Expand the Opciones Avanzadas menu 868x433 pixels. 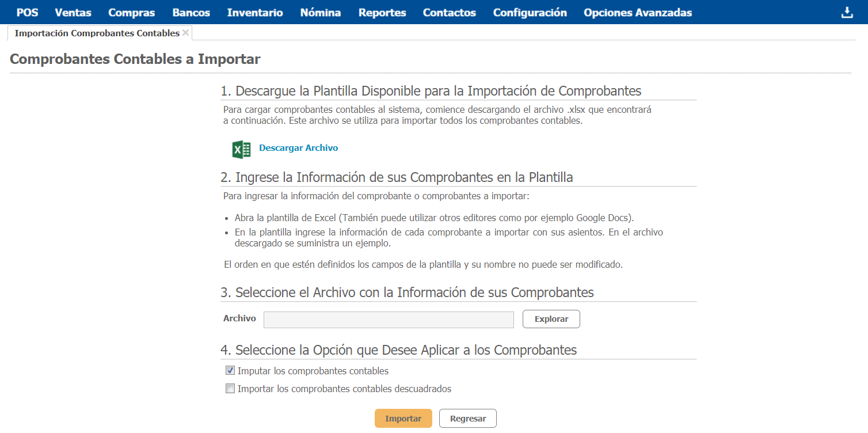click(638, 13)
